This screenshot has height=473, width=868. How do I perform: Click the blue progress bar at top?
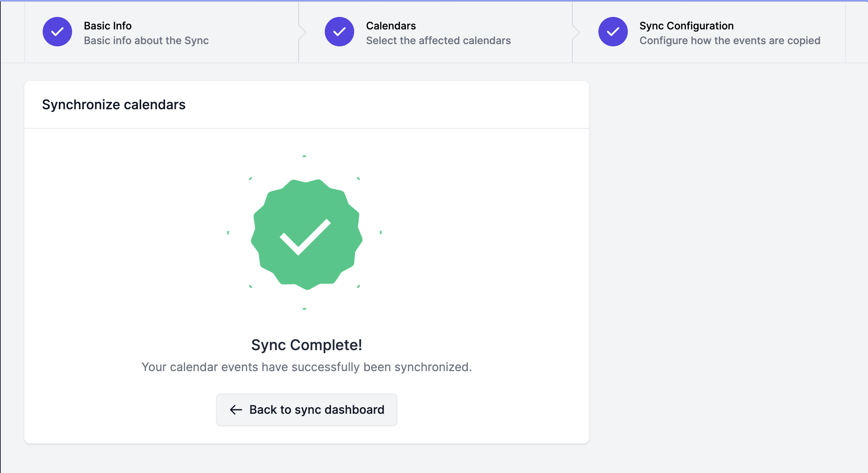pos(434,1)
